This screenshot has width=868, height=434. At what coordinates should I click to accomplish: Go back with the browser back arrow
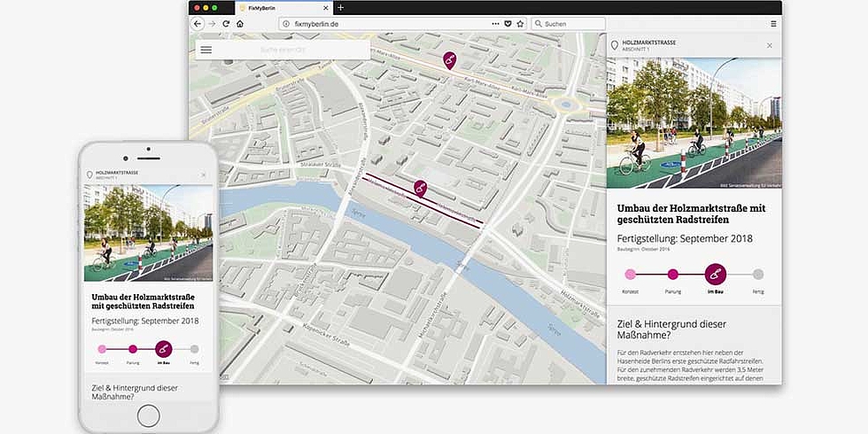198,24
